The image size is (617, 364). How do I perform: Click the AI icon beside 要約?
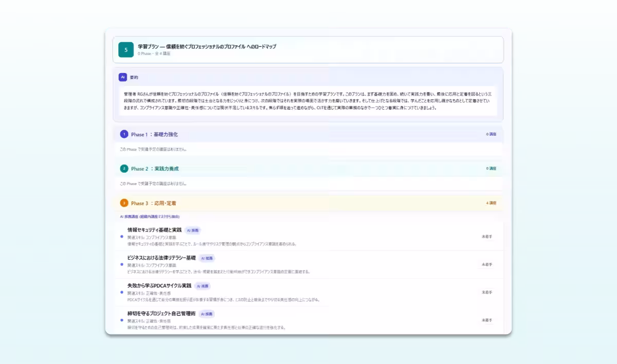point(122,77)
